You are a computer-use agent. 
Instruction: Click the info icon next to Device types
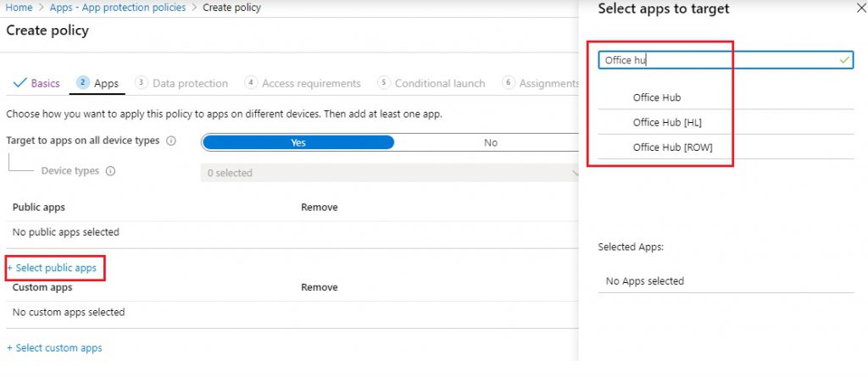click(110, 171)
